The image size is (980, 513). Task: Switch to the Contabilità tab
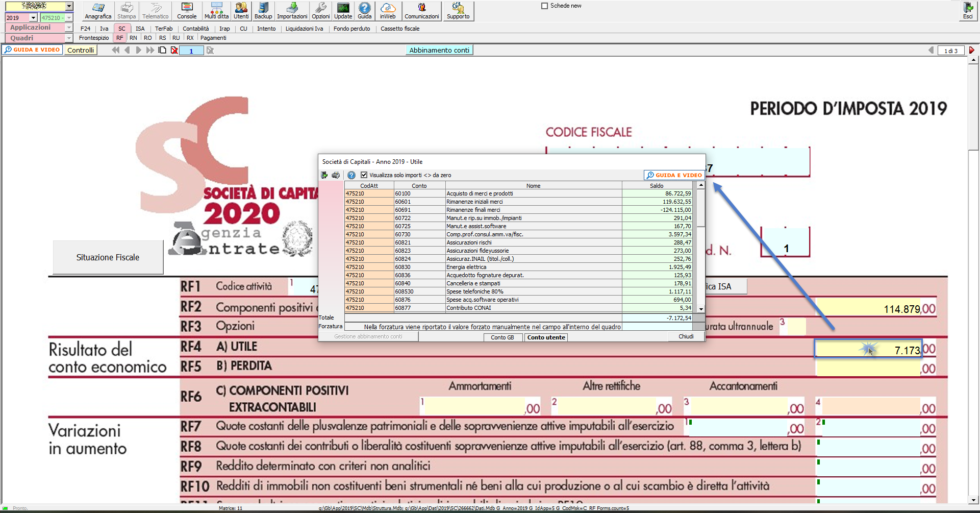point(196,29)
